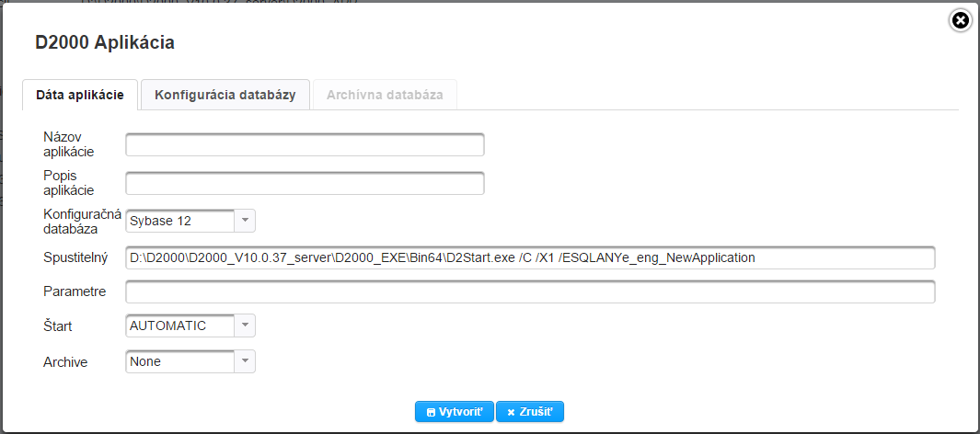Open the Štart dropdown arrow
Image resolution: width=980 pixels, height=434 pixels.
[x=245, y=325]
